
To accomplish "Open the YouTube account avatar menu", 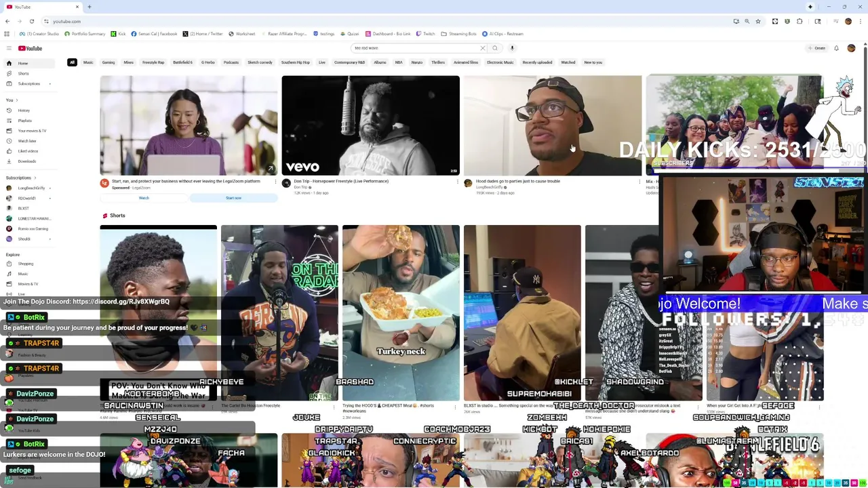I will click(x=851, y=48).
